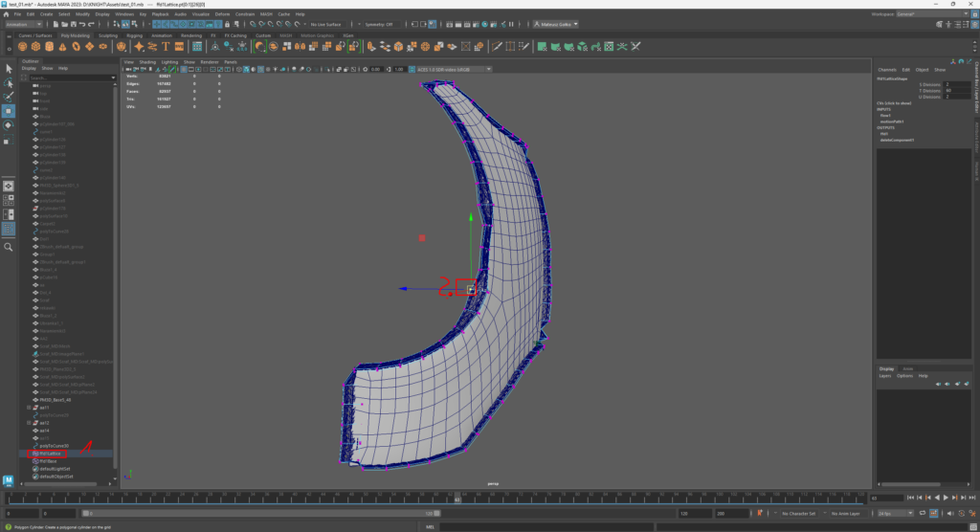Screen dimensions: 980x532
Task: Click the Layers menu in layer editor
Action: pos(885,376)
